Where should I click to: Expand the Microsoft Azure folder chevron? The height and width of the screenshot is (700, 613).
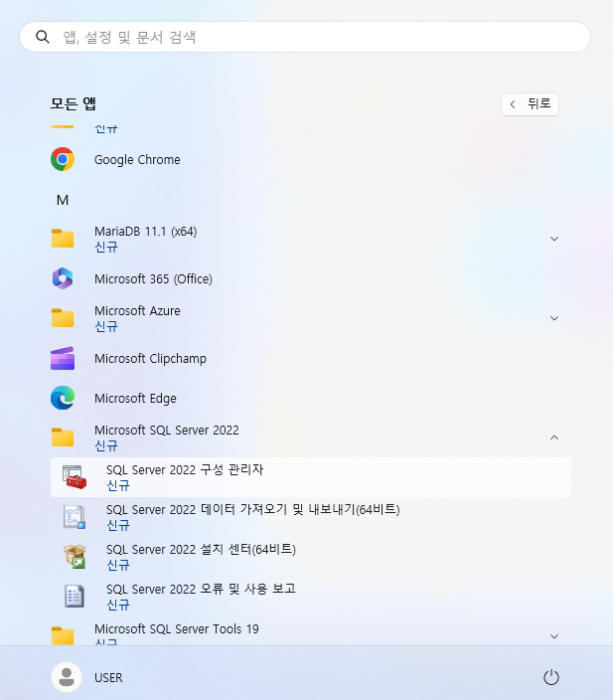pyautogui.click(x=554, y=318)
